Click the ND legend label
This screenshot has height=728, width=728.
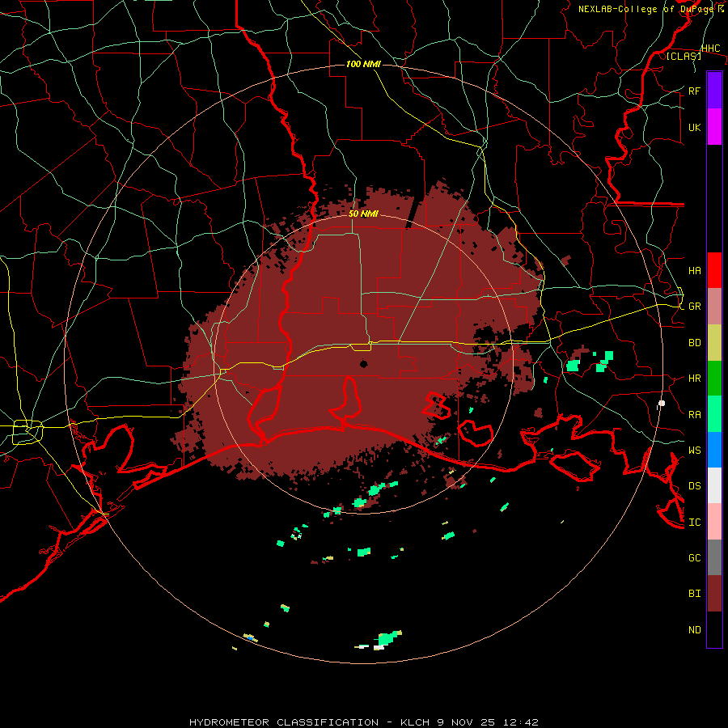(695, 630)
